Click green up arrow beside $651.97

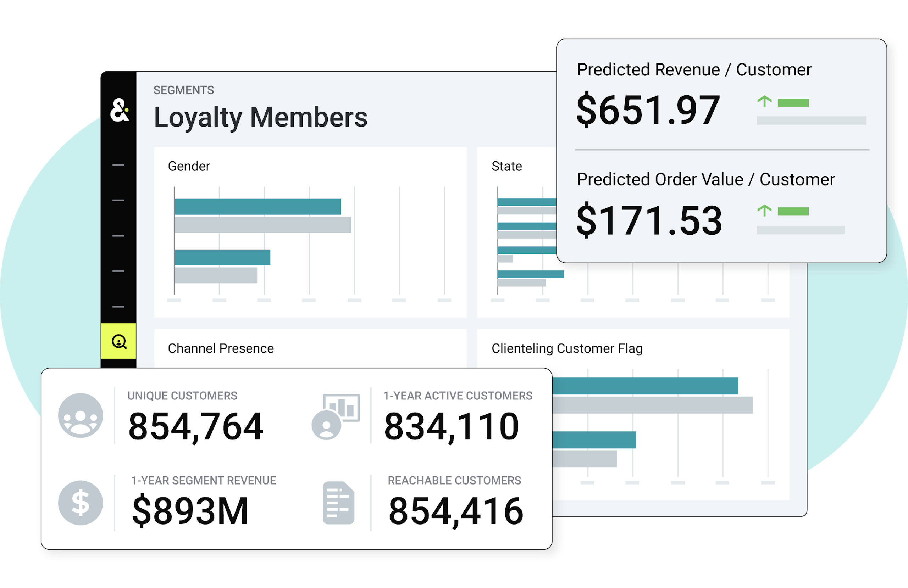(764, 101)
